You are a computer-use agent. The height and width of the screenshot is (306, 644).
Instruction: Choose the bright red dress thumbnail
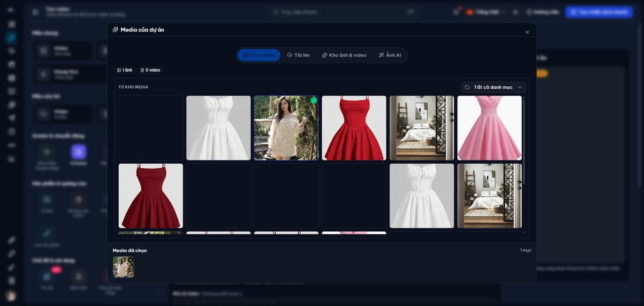click(x=354, y=128)
